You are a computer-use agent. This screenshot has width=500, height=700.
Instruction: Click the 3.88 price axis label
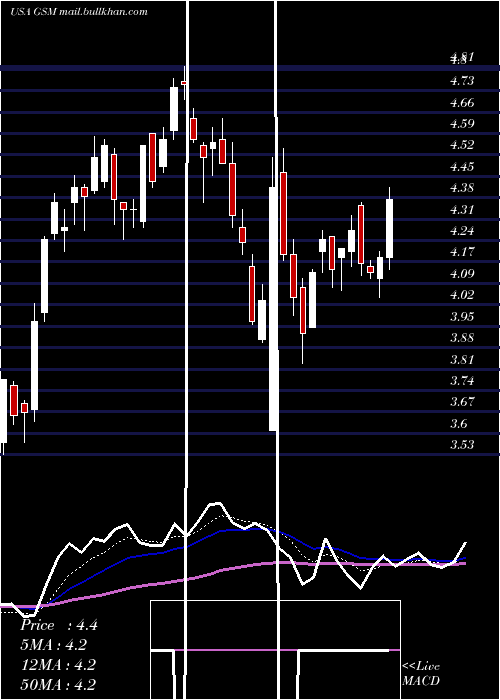point(462,338)
